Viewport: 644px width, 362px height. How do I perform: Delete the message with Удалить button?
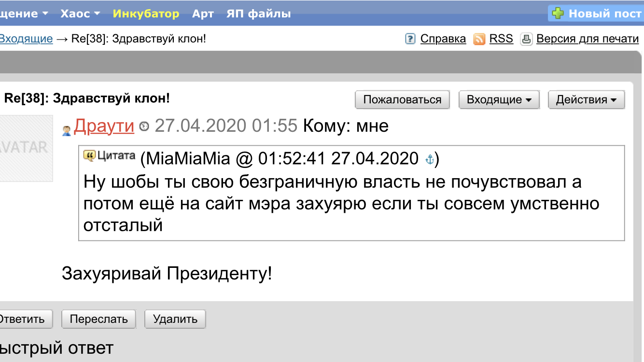pos(175,319)
